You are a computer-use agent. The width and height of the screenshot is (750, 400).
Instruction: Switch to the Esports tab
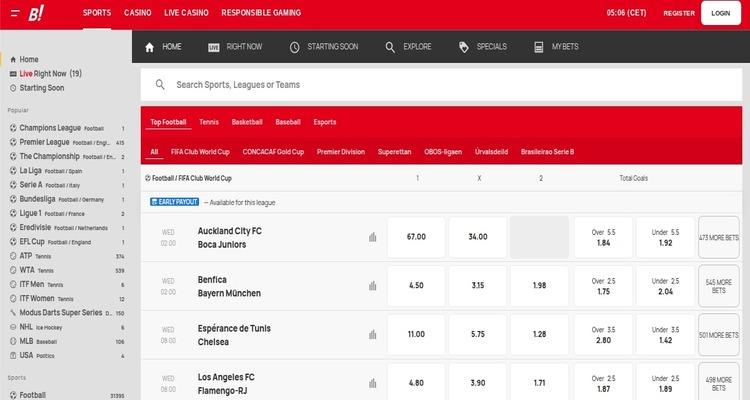coord(325,122)
